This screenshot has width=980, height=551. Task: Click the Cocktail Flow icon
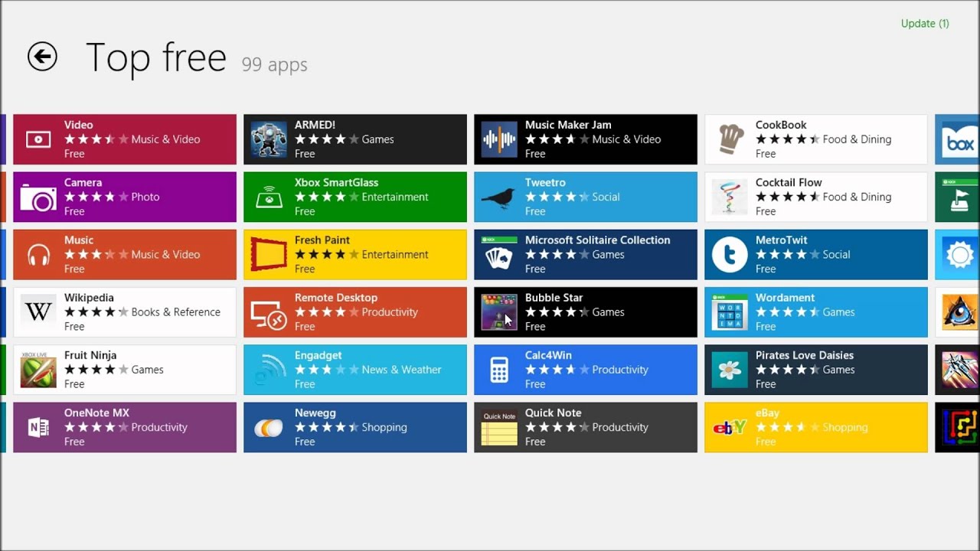(730, 197)
